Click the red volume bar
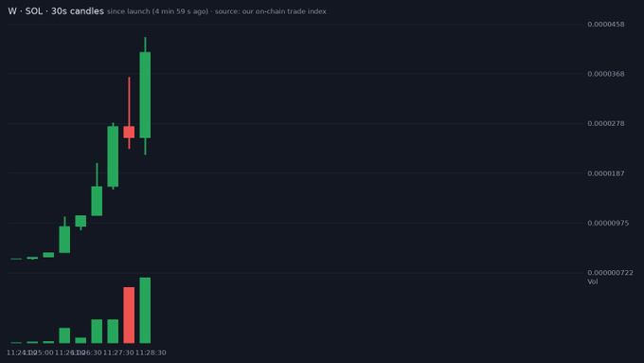Screen dimensions: 644x363 pos(129,315)
